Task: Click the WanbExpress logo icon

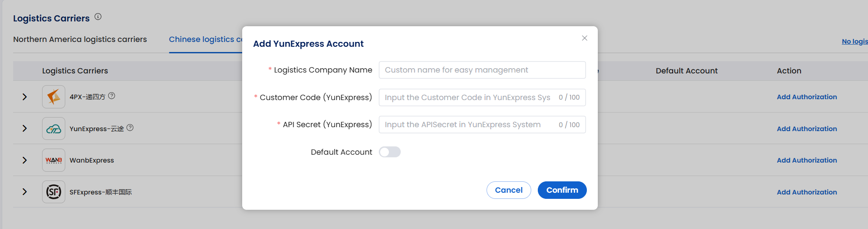Action: click(53, 160)
